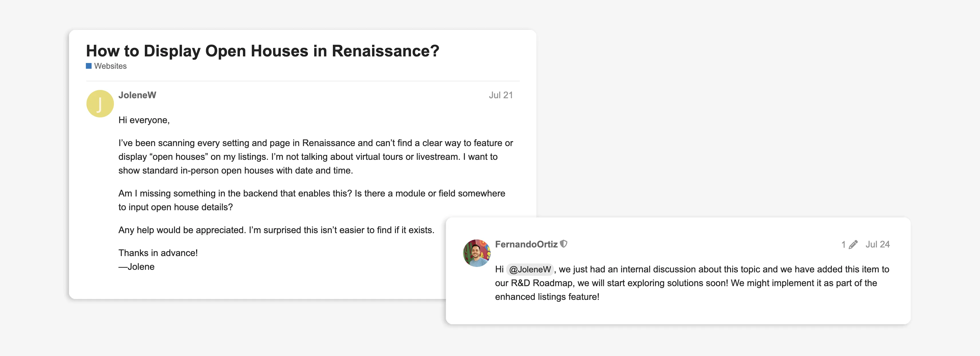Click the username JoleneW above the post
The image size is (980, 356).
(x=137, y=95)
